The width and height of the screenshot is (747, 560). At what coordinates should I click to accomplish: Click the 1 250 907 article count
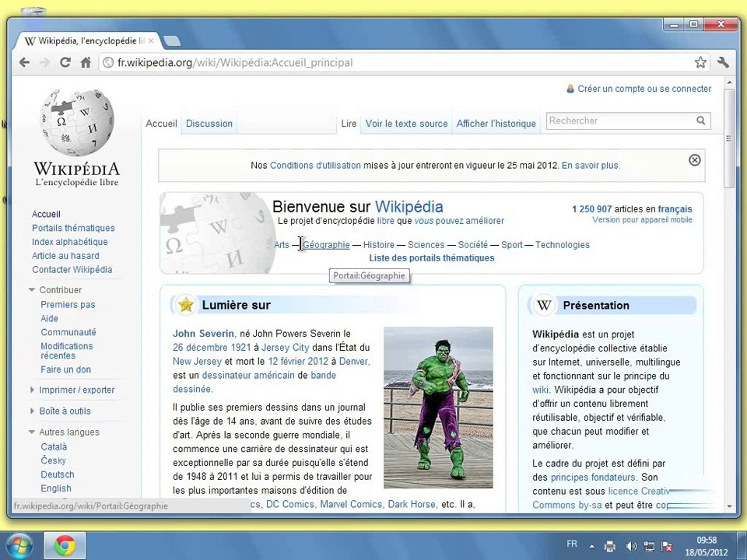[591, 208]
